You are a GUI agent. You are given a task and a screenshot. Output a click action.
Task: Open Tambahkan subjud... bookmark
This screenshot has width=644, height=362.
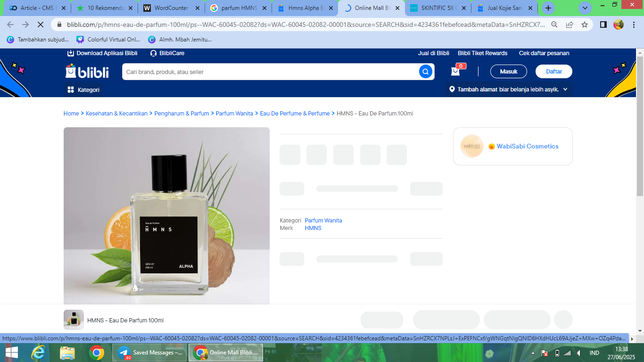tap(38, 40)
